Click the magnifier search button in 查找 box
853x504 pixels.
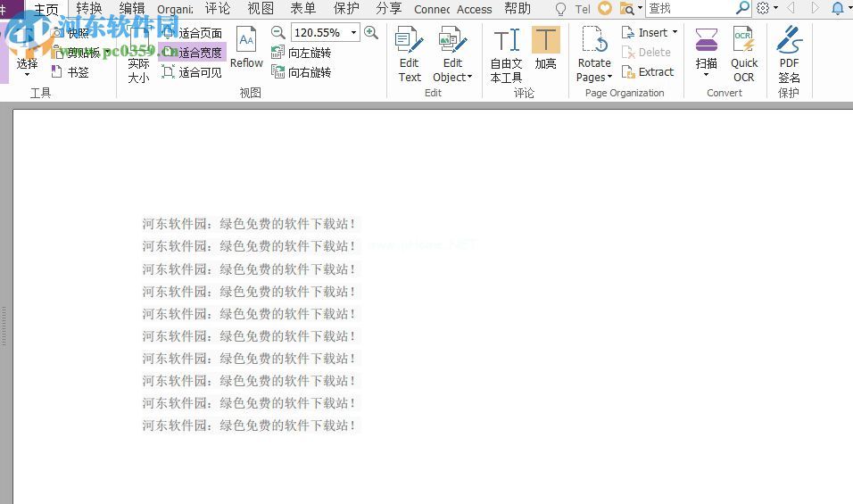click(742, 8)
